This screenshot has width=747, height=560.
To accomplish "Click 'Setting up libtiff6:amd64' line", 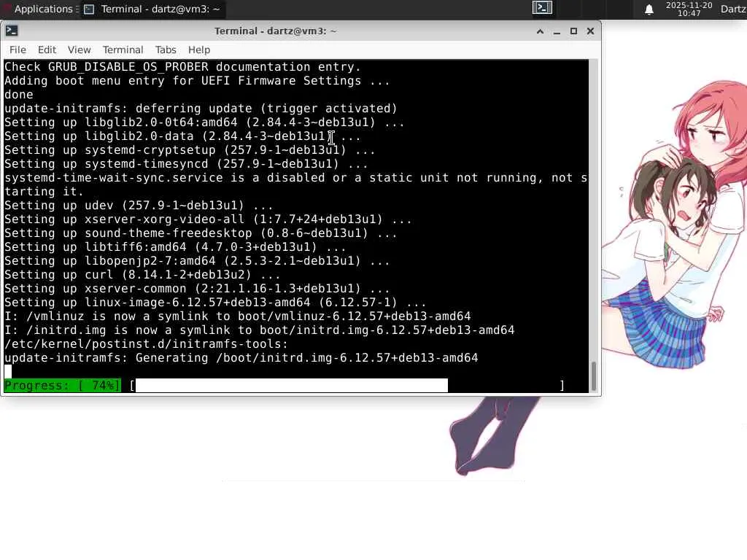I will coord(175,246).
